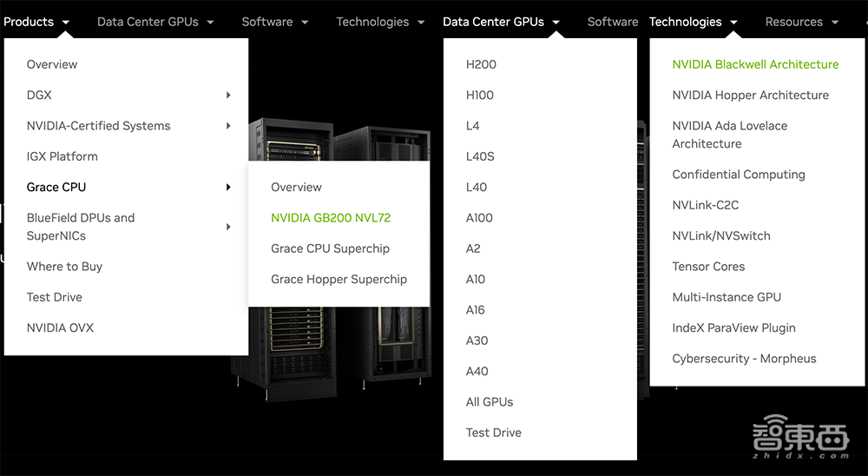Screen dimensions: 868x476
Task: Select NVIDIA GB200 NVL72 in the submenu
Action: 331,218
